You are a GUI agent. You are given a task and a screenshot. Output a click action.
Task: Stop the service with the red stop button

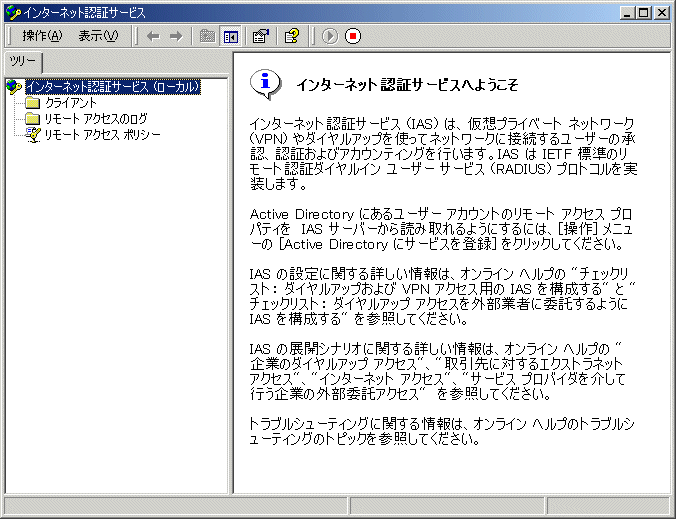[353, 36]
